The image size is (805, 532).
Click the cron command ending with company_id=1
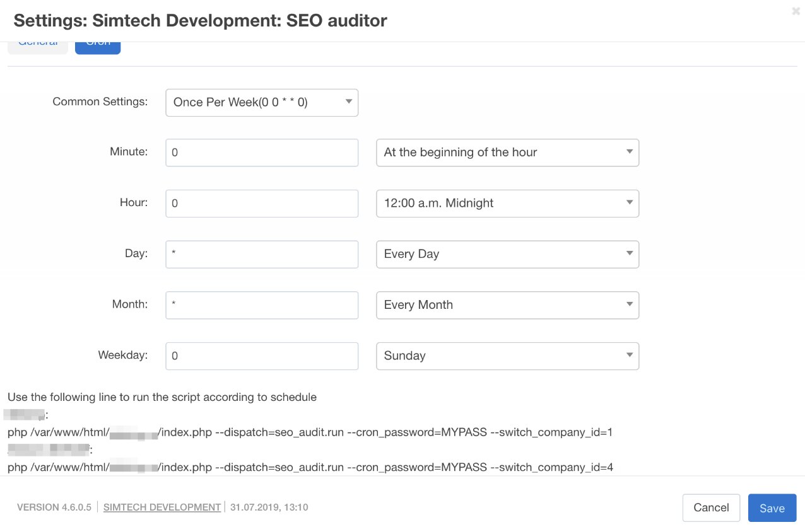click(310, 433)
